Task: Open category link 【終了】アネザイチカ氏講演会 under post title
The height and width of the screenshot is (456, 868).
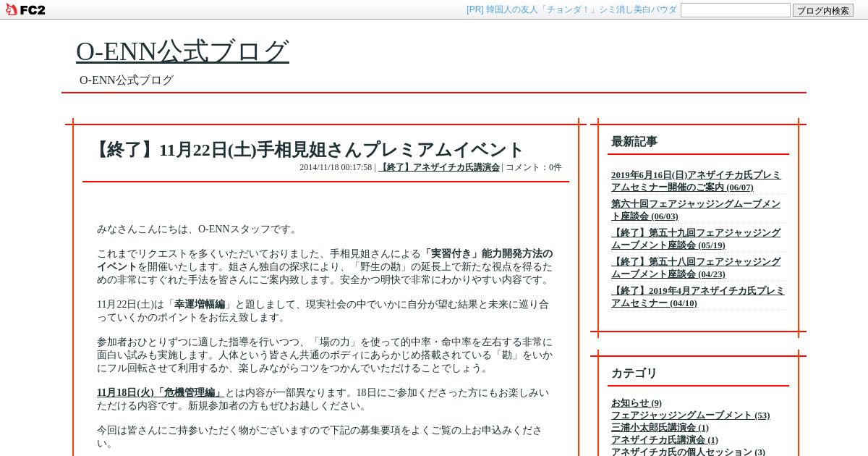Action: (x=439, y=167)
